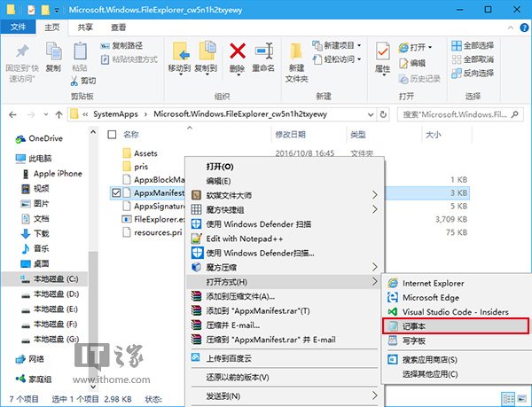Click 全部取消 button

click(473, 59)
